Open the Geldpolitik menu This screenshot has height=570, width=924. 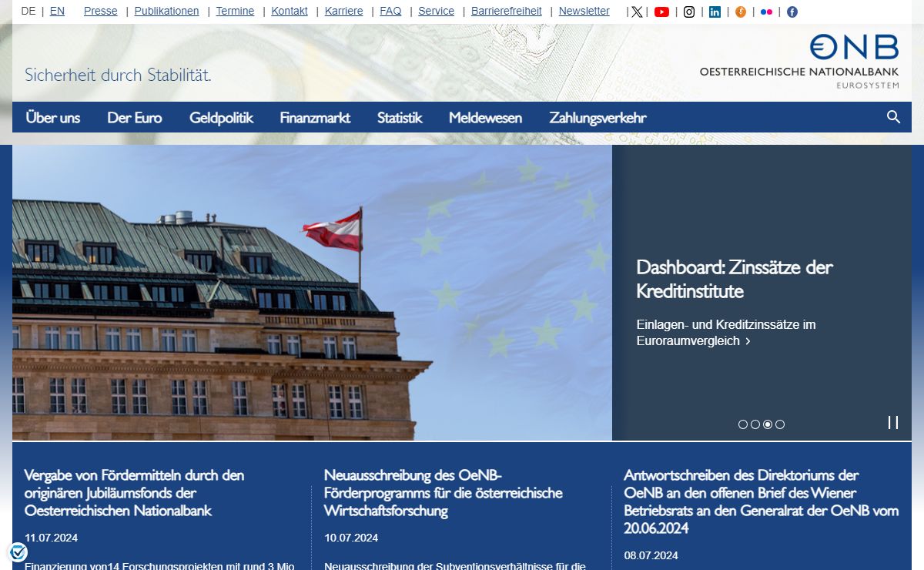[x=222, y=118]
